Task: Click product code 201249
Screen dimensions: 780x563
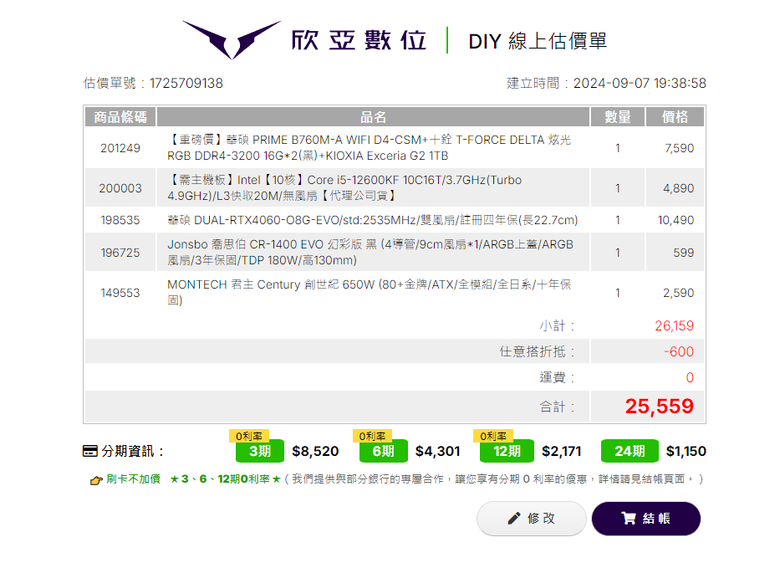Action: click(x=120, y=148)
